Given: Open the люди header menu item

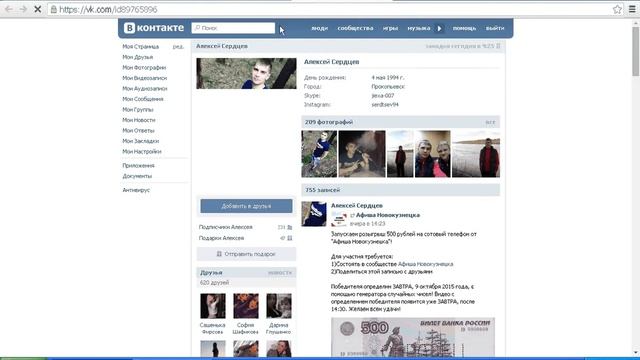Looking at the screenshot, I should pyautogui.click(x=320, y=28).
